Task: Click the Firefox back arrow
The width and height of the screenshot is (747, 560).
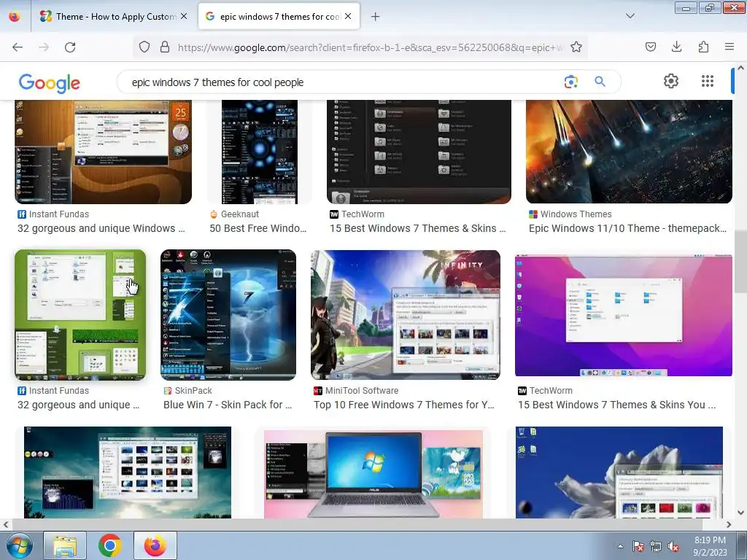Action: point(18,47)
